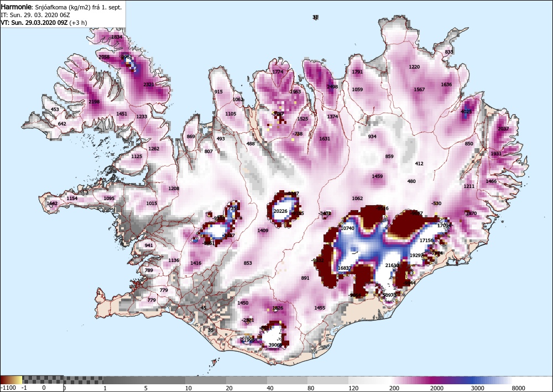Click the map value 1154
Viewport: 553px width, 392px height.
tap(72, 198)
